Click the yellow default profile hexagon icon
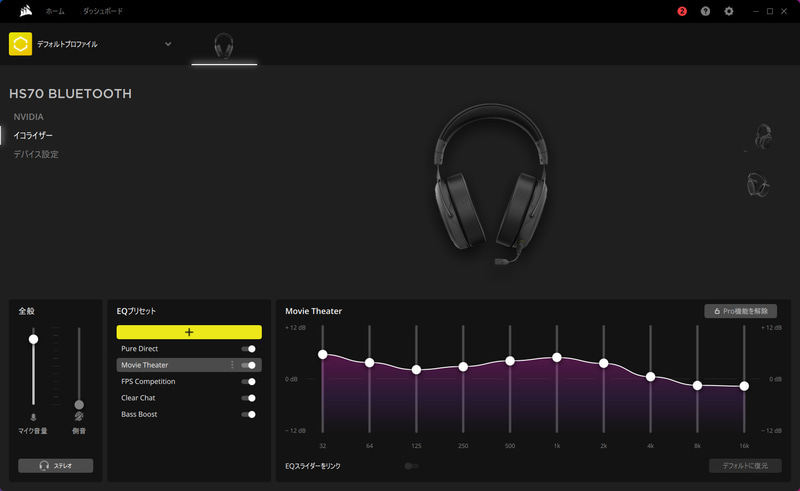The height and width of the screenshot is (491, 800). [x=20, y=44]
